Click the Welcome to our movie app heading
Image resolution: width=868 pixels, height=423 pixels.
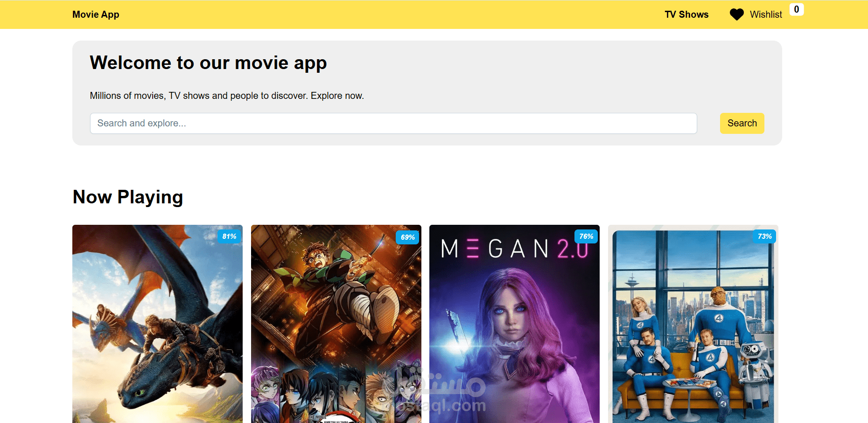(x=208, y=63)
